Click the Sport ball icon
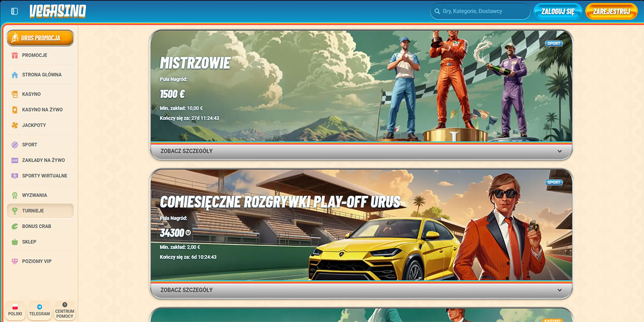 (x=15, y=145)
